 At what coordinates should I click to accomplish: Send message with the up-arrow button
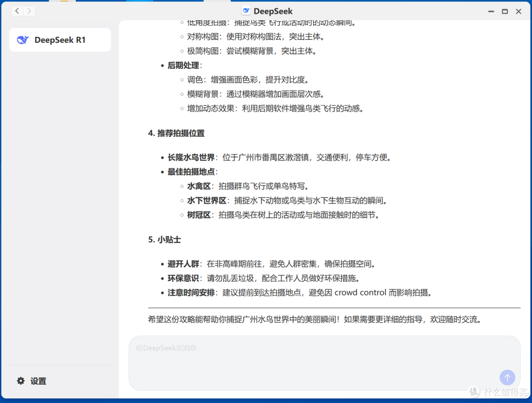pos(507,377)
